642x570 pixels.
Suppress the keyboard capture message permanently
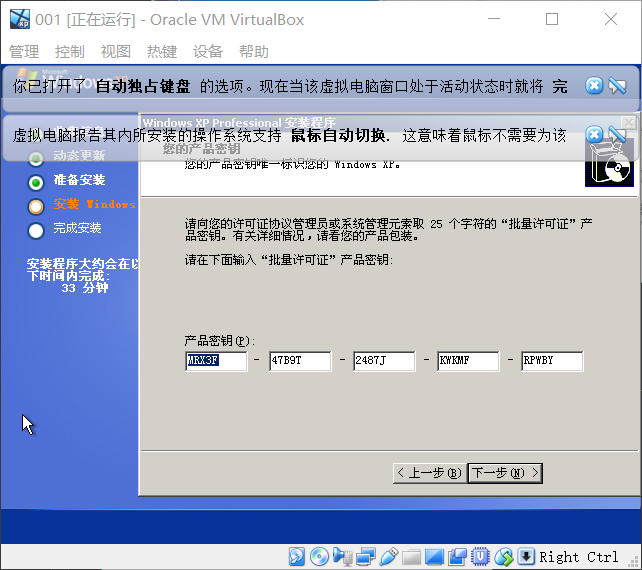tap(617, 86)
